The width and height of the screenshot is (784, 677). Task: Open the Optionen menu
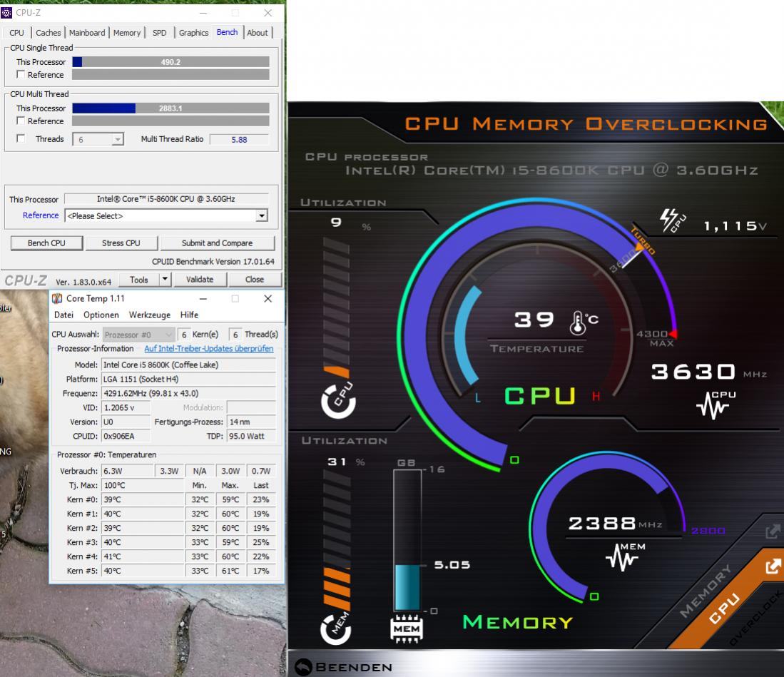(x=101, y=315)
